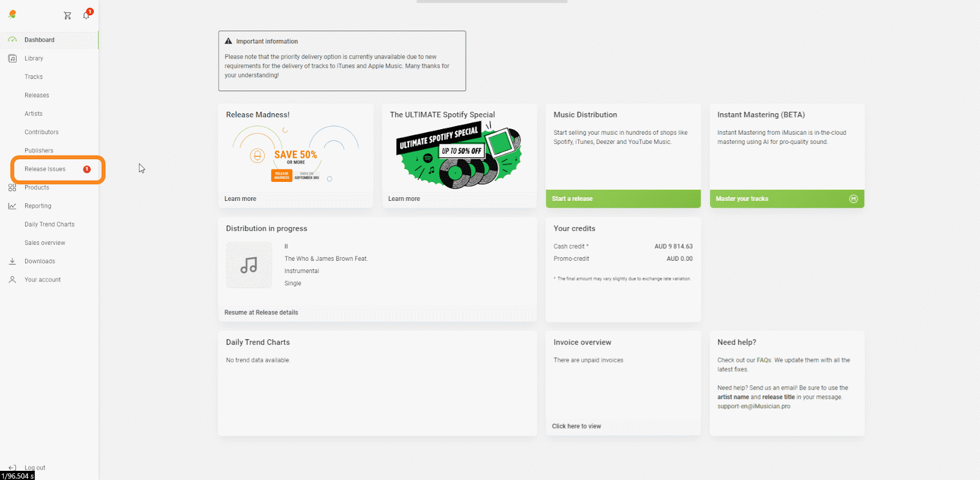Open the Artists section

click(x=34, y=113)
